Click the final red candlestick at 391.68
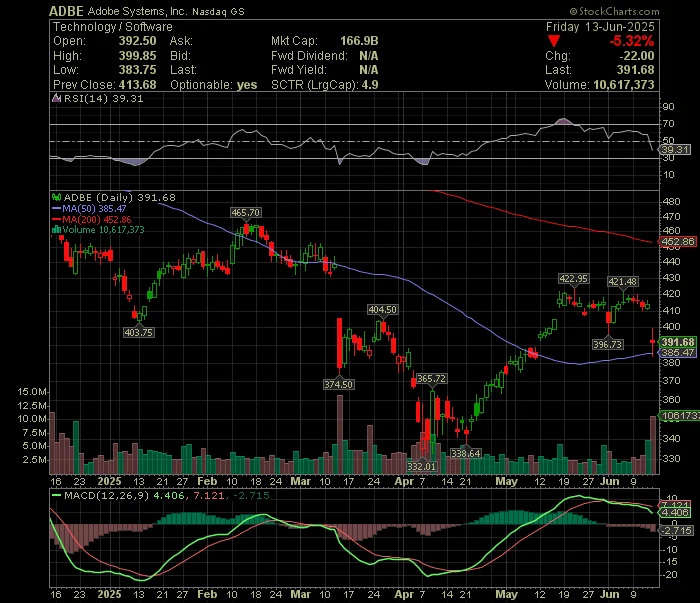 (x=653, y=342)
